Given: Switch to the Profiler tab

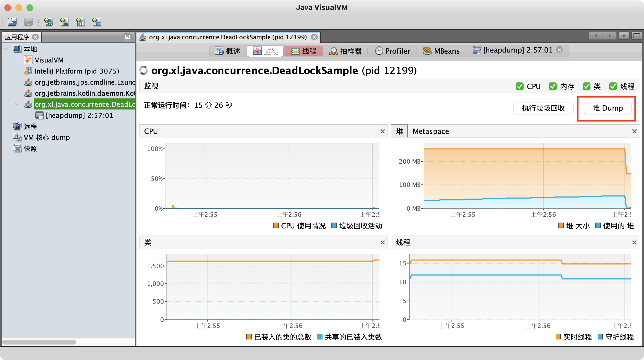Looking at the screenshot, I should pos(393,51).
